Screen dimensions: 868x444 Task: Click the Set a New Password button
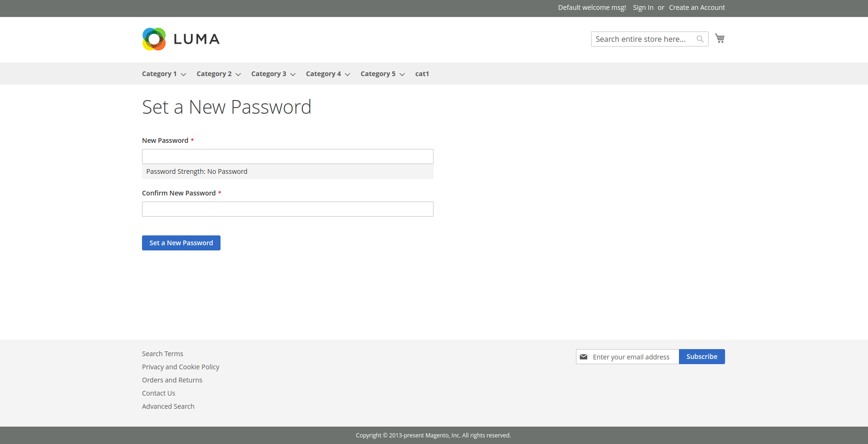(181, 242)
